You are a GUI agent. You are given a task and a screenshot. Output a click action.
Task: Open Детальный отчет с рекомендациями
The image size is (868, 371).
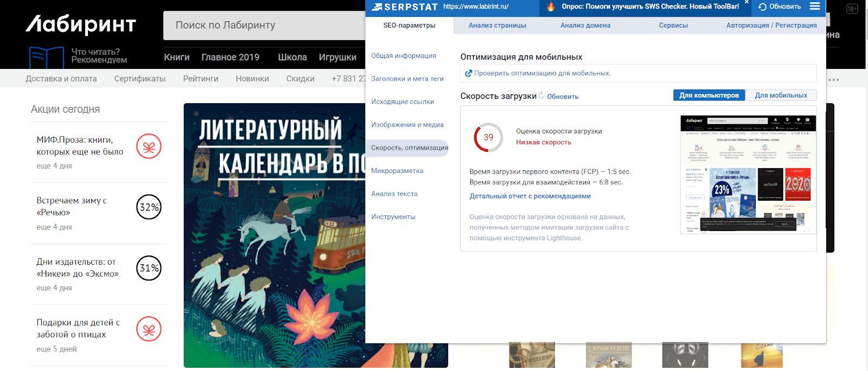[x=530, y=196]
